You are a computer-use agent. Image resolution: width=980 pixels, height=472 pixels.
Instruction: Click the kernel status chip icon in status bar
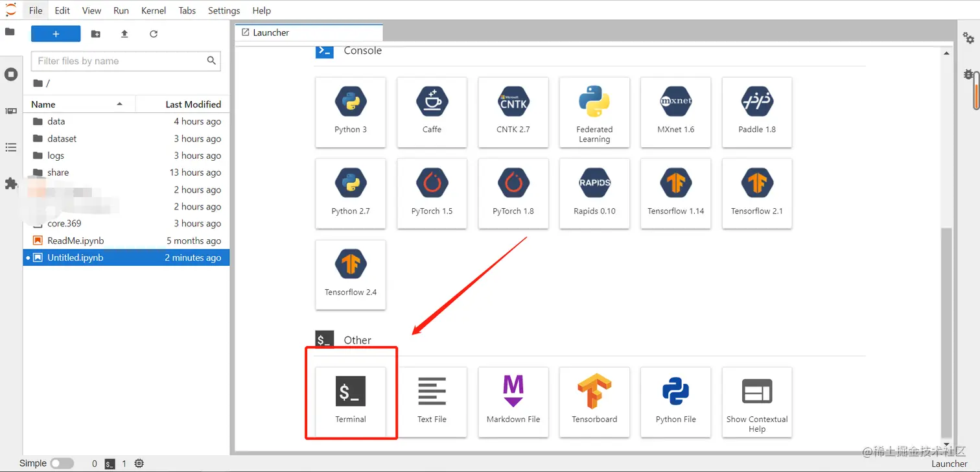139,464
